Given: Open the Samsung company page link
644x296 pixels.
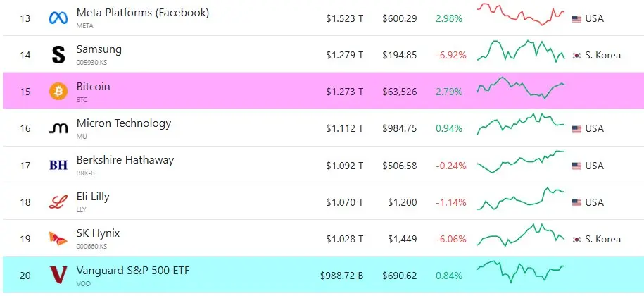Looking at the screenshot, I should [x=99, y=49].
